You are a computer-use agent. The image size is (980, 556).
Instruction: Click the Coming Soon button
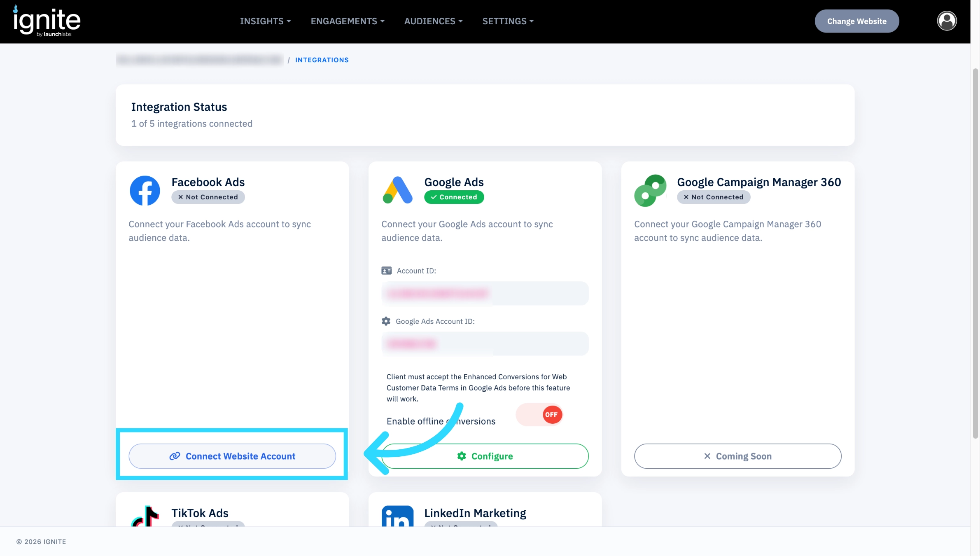[x=737, y=456]
